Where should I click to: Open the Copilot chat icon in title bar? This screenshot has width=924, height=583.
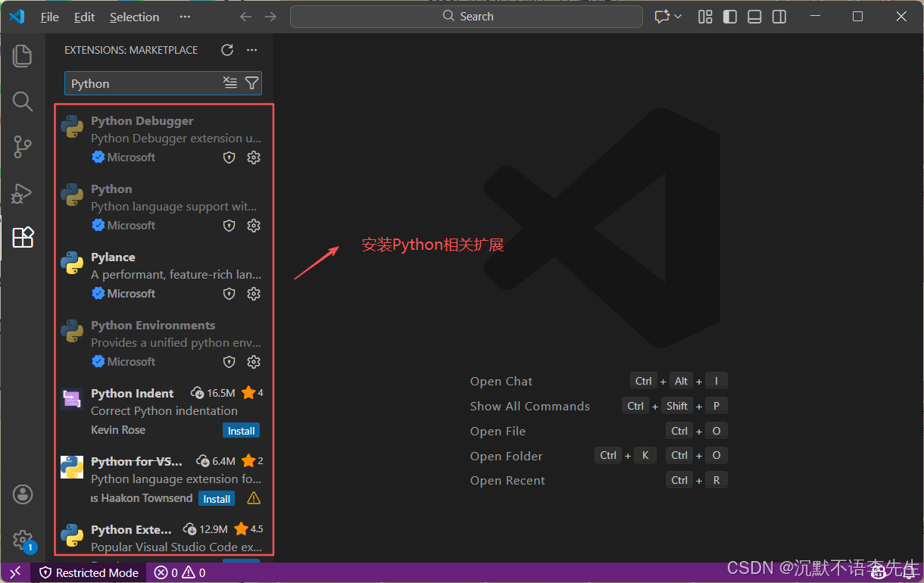(x=663, y=17)
